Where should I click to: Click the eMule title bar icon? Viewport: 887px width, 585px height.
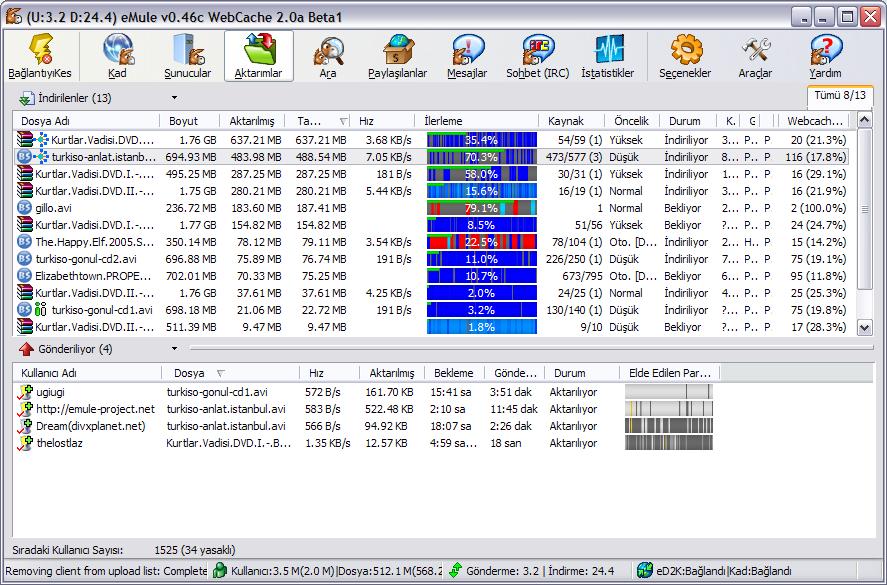(x=14, y=16)
